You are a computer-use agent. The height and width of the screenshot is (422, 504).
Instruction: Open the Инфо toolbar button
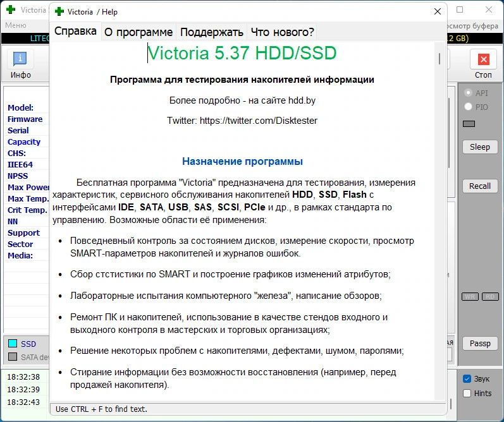pos(21,64)
